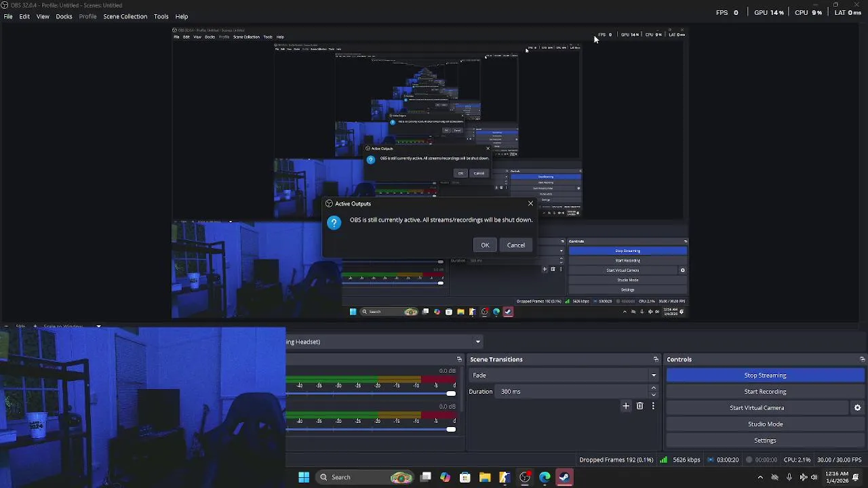Open the Scene Collection menu
This screenshot has height=488, width=868.
[x=125, y=16]
